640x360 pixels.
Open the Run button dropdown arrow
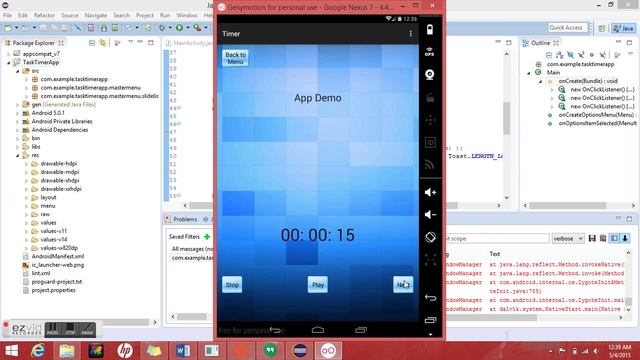click(x=188, y=28)
